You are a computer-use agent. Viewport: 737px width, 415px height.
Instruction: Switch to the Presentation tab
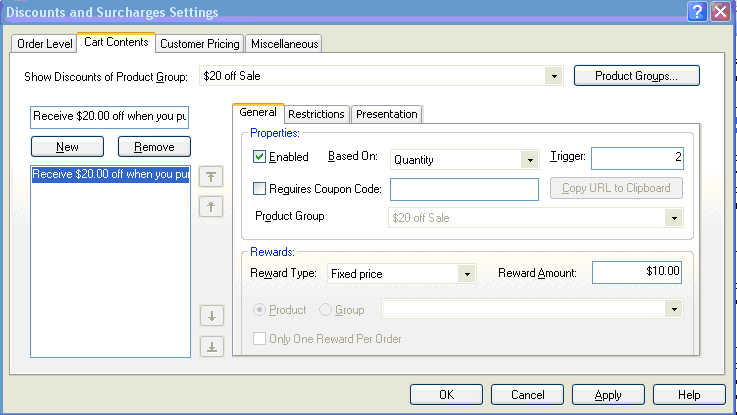(x=387, y=114)
